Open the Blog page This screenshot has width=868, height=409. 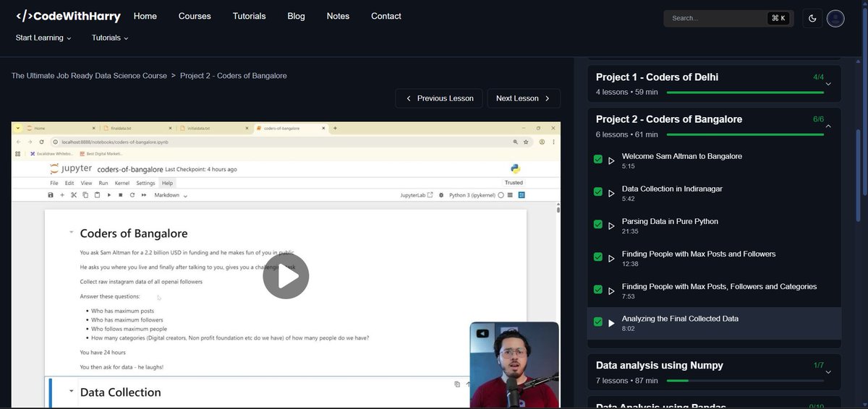tap(296, 16)
